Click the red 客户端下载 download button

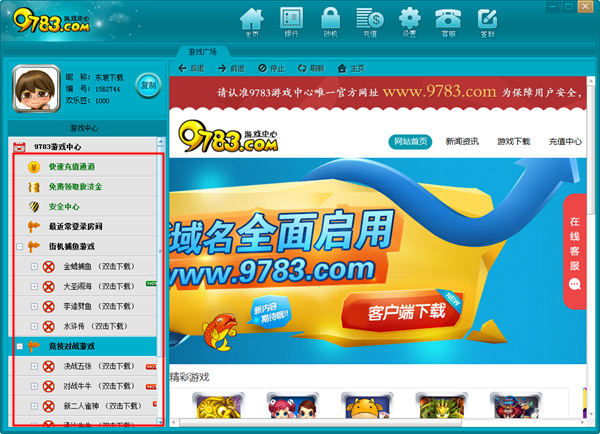pos(403,311)
